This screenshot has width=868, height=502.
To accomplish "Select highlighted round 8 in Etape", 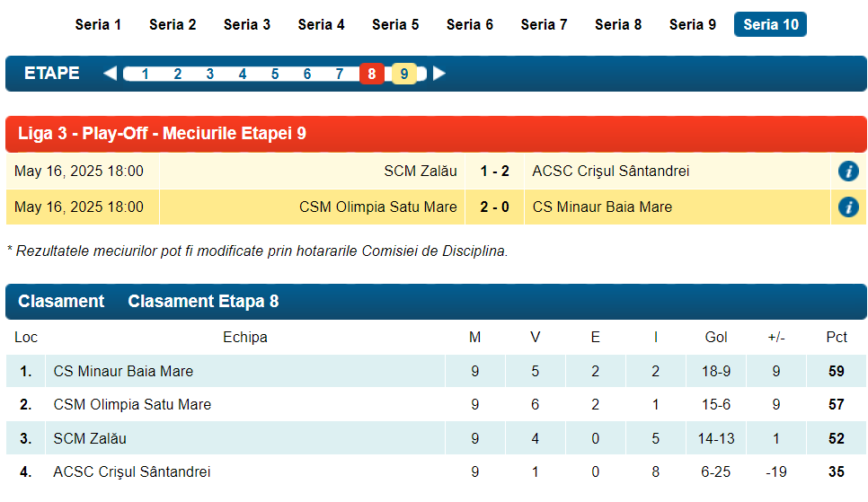I will click(x=372, y=74).
